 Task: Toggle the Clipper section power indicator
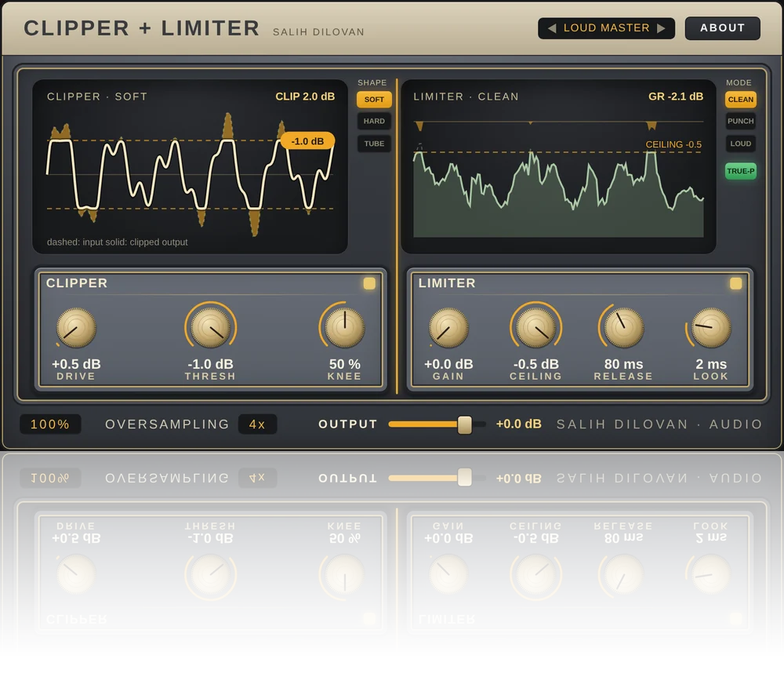click(369, 284)
